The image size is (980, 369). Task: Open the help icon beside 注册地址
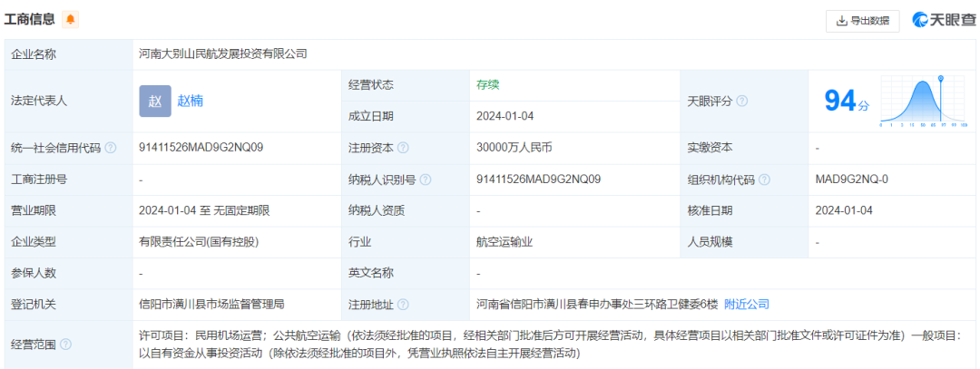(403, 305)
